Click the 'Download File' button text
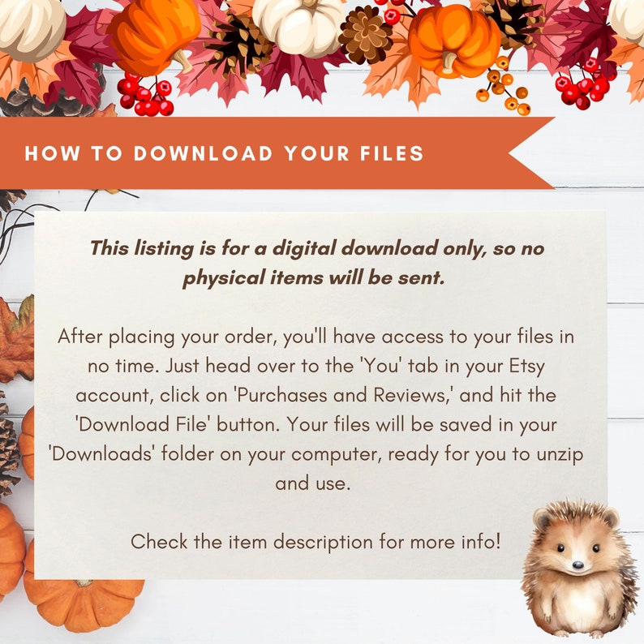The image size is (644, 644). pyautogui.click(x=142, y=424)
